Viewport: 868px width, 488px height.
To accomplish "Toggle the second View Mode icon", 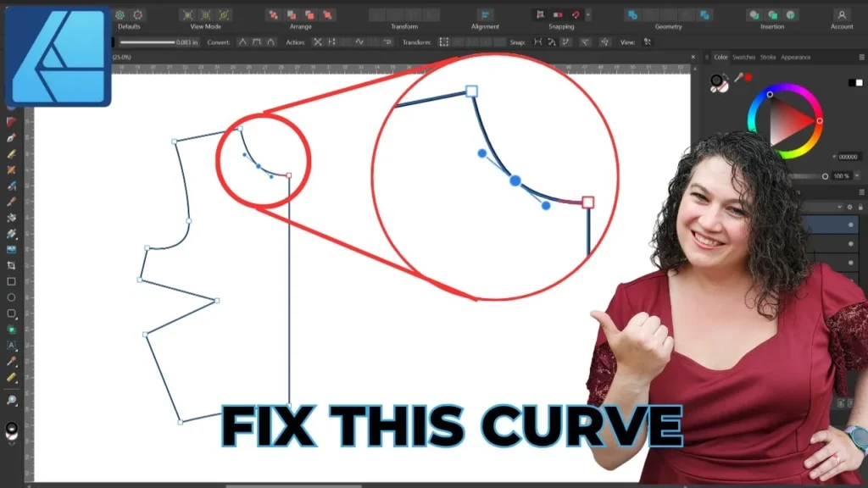I will [x=206, y=15].
